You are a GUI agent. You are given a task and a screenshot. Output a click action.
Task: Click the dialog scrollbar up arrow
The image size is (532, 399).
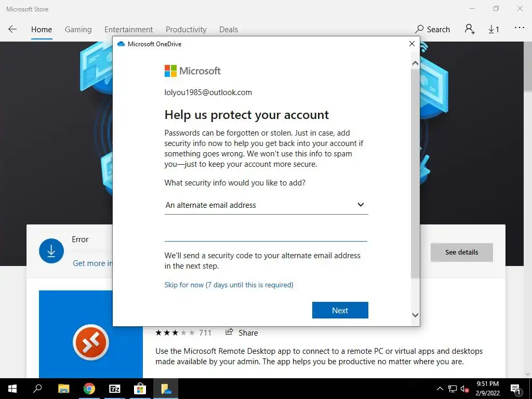(x=415, y=63)
